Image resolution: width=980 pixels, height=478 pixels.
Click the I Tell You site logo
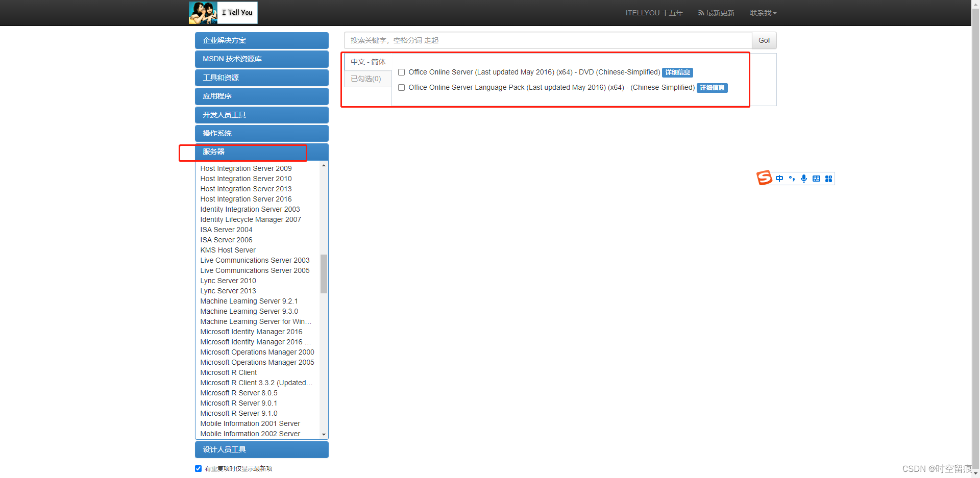[x=223, y=13]
